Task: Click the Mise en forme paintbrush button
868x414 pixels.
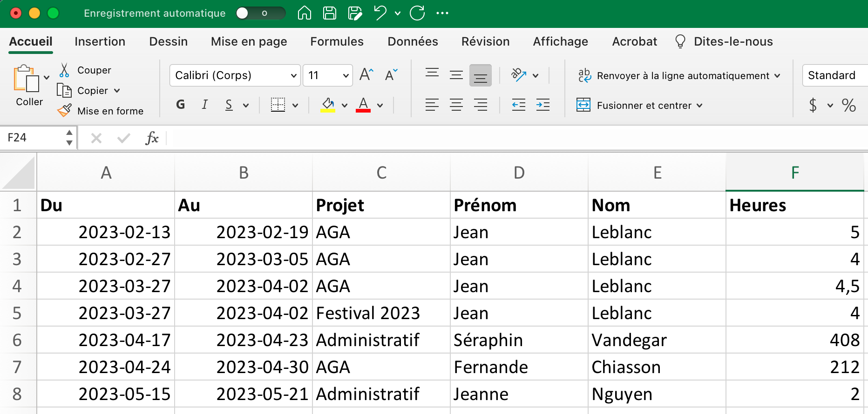Action: (101, 111)
